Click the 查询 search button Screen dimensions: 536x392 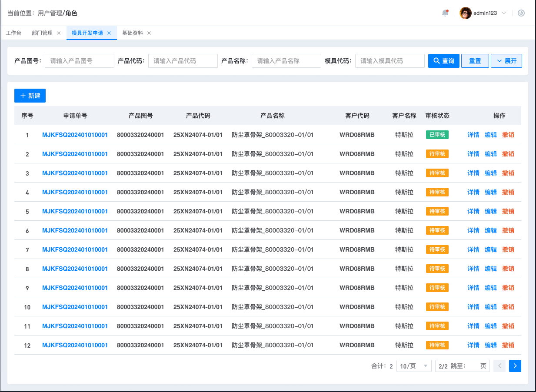pos(443,61)
